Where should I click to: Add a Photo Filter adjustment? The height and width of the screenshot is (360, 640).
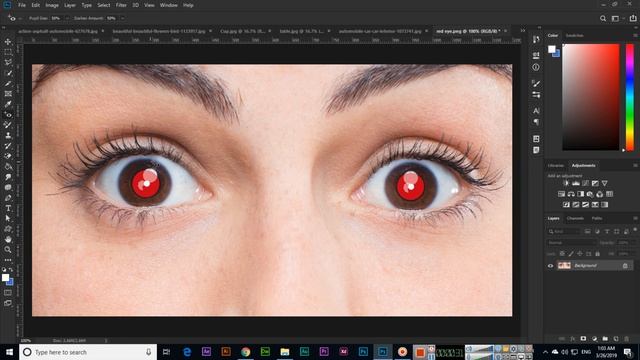click(x=590, y=194)
